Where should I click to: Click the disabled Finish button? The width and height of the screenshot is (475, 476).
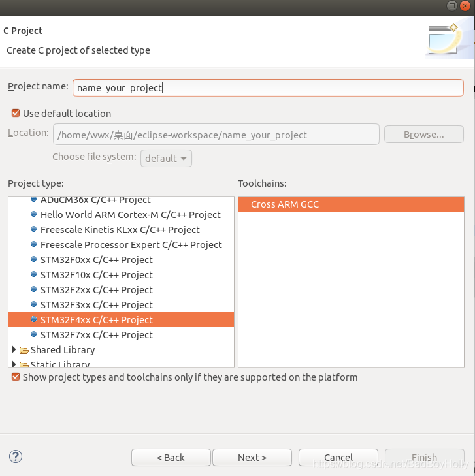(x=425, y=457)
